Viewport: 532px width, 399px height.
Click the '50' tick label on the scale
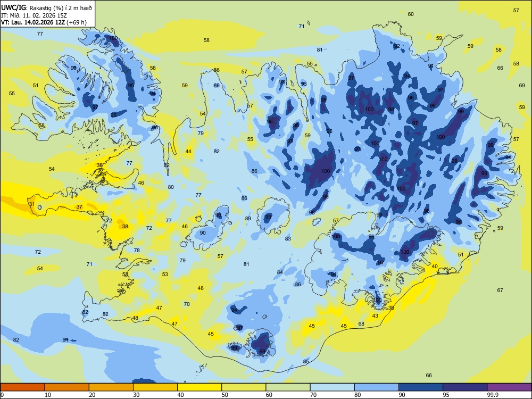click(225, 395)
